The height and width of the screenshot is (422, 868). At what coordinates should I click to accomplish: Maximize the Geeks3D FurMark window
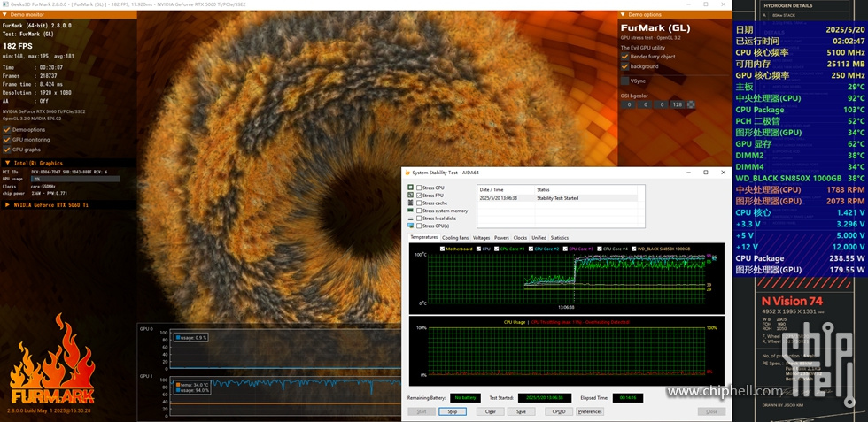(706, 4)
